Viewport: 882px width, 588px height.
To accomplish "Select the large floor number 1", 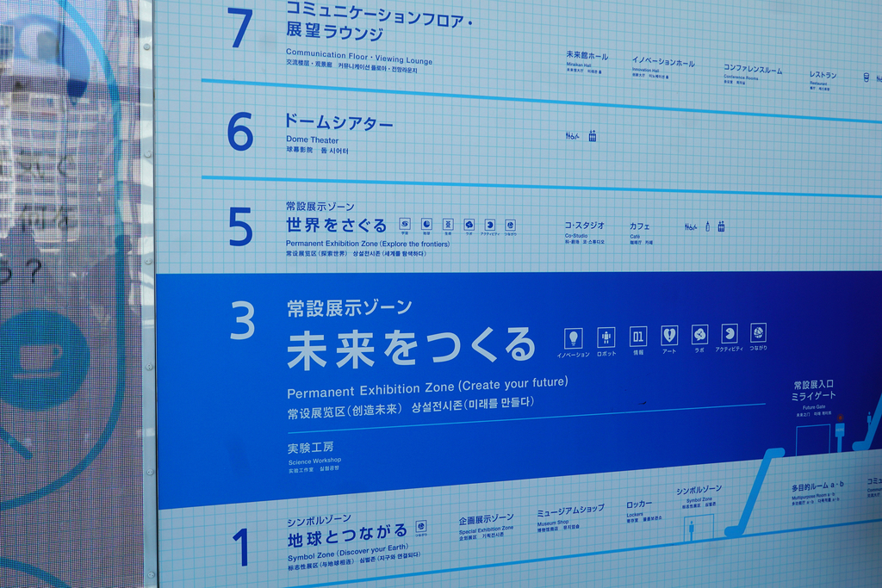I will pyautogui.click(x=242, y=547).
